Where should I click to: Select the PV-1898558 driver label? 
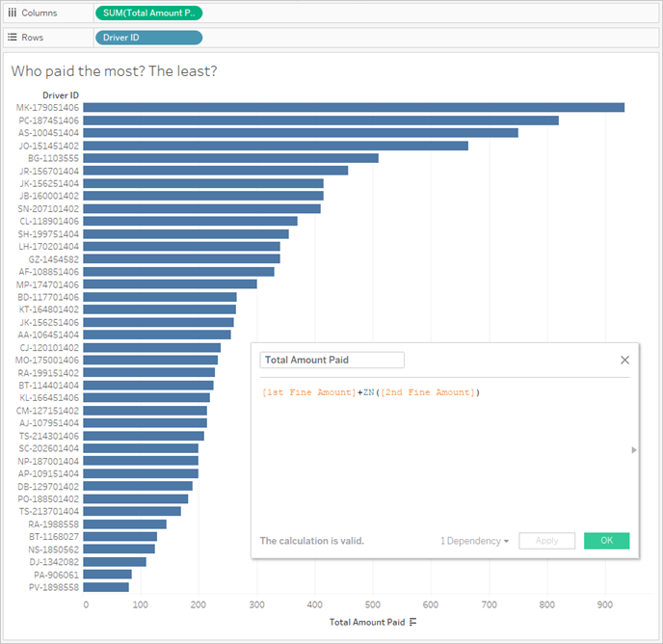(54, 586)
